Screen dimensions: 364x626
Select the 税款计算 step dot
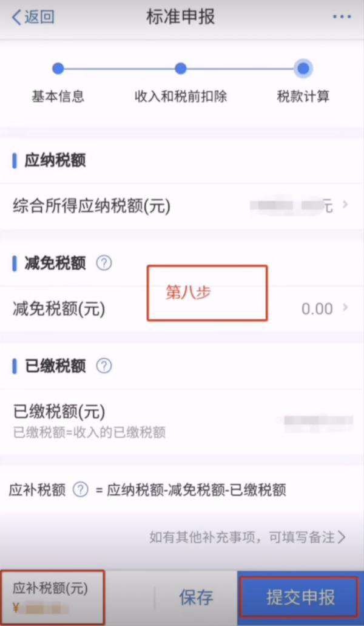[x=303, y=69]
